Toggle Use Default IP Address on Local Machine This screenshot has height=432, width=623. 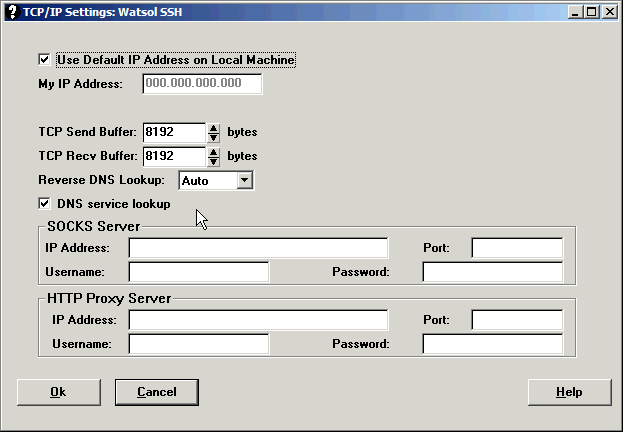coord(44,60)
